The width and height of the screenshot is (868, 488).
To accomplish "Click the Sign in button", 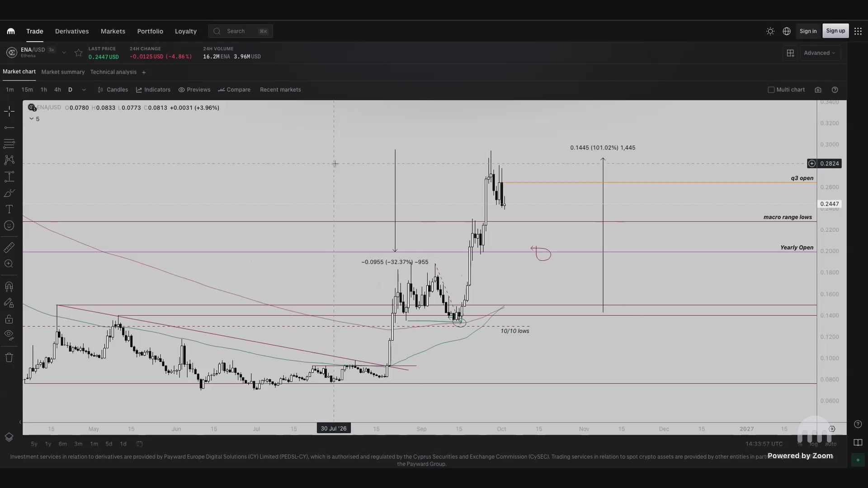I will [808, 31].
